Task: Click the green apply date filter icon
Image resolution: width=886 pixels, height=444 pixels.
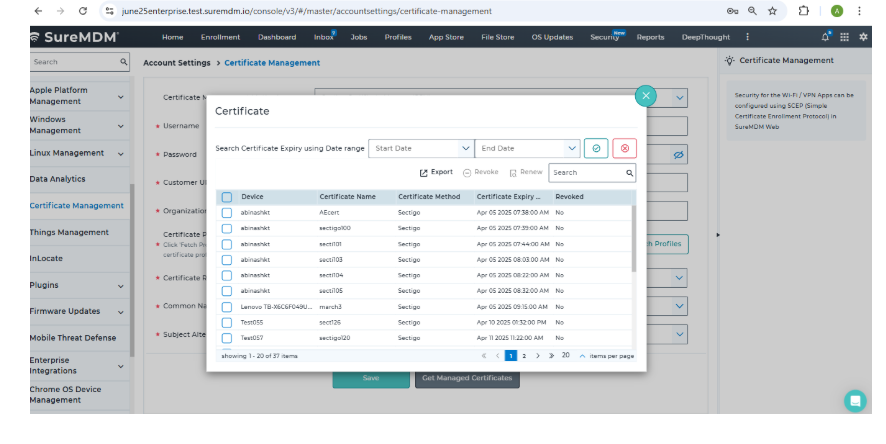Action: [x=596, y=148]
